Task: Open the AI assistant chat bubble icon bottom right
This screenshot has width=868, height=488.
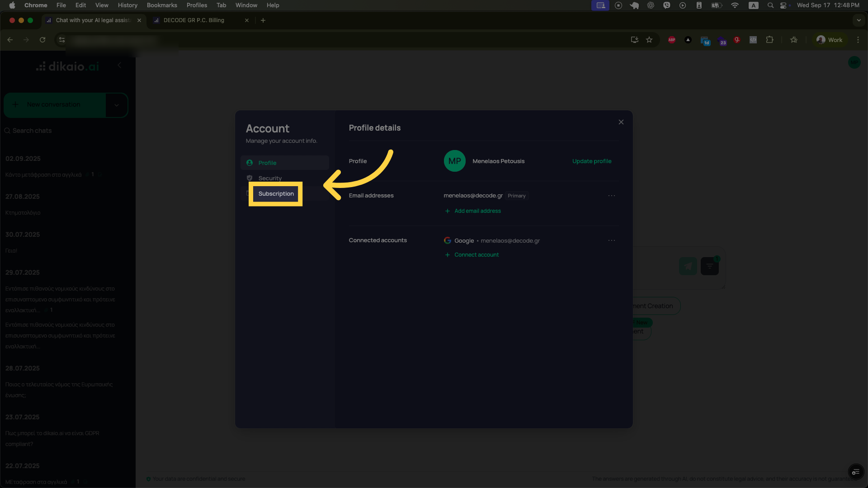Action: click(856, 471)
